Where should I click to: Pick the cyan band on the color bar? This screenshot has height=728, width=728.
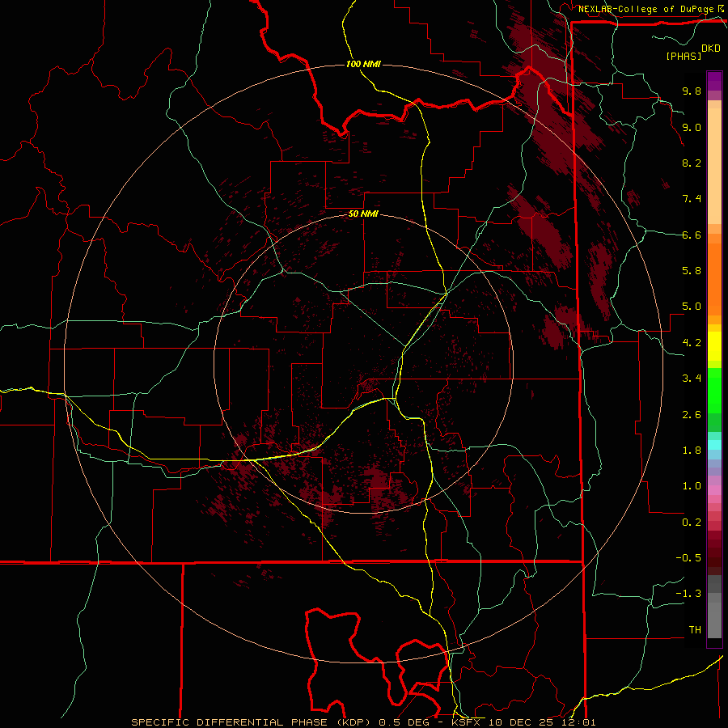[714, 444]
